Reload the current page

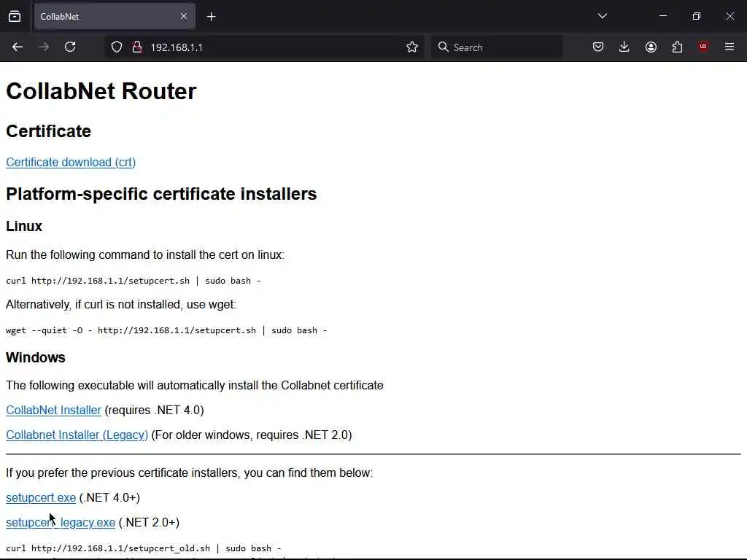point(70,47)
